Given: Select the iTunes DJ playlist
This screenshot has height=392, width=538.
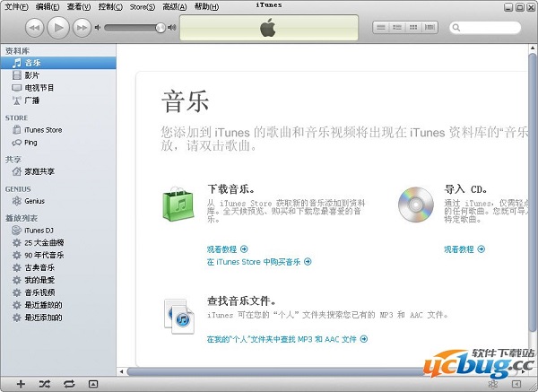Looking at the screenshot, I should 58,231.
